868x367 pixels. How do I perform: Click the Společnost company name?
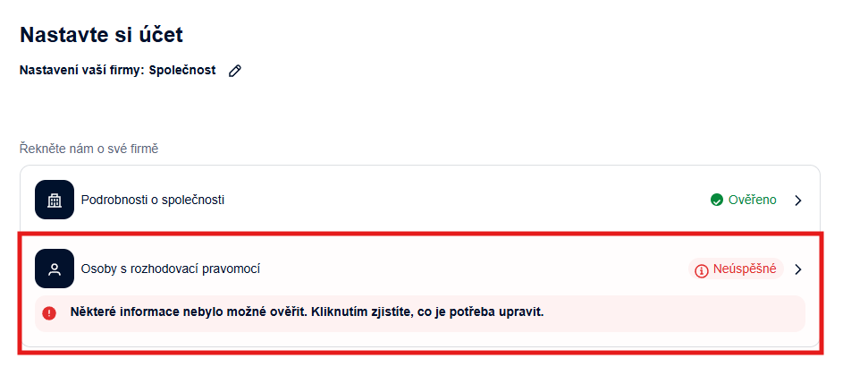point(182,70)
